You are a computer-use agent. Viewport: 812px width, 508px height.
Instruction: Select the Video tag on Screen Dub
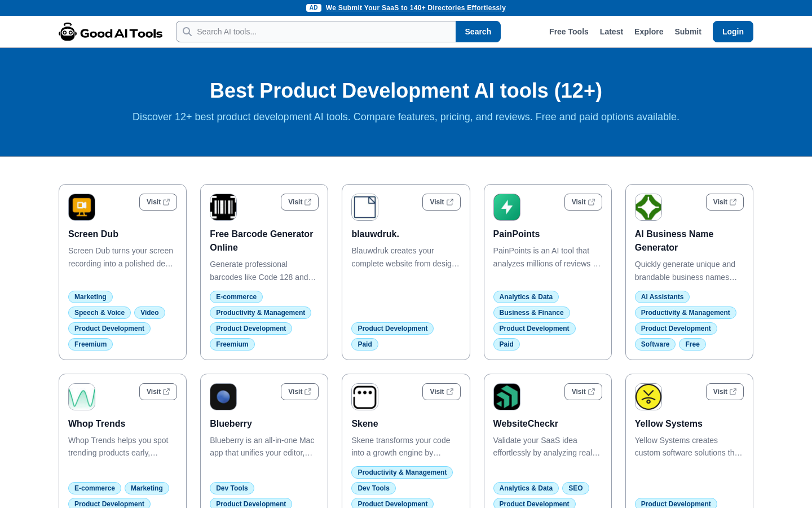[149, 313]
